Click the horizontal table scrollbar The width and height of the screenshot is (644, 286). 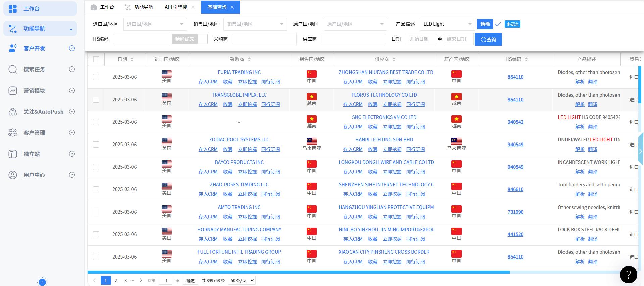(x=299, y=272)
